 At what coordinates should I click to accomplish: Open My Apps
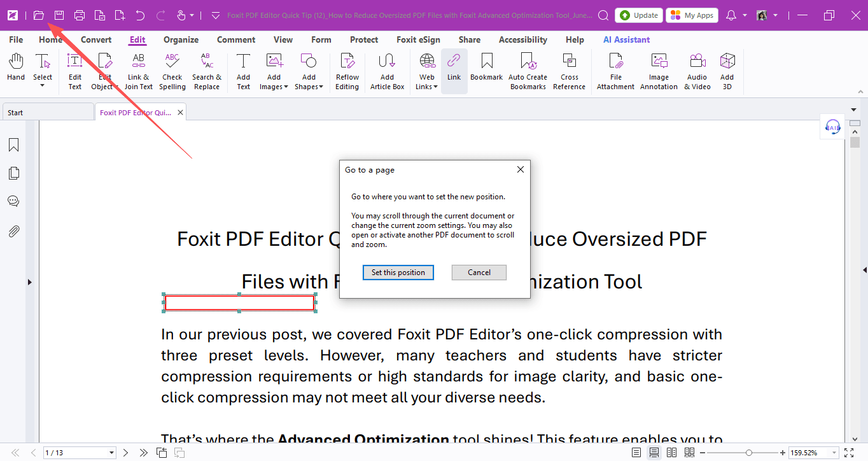pos(692,15)
